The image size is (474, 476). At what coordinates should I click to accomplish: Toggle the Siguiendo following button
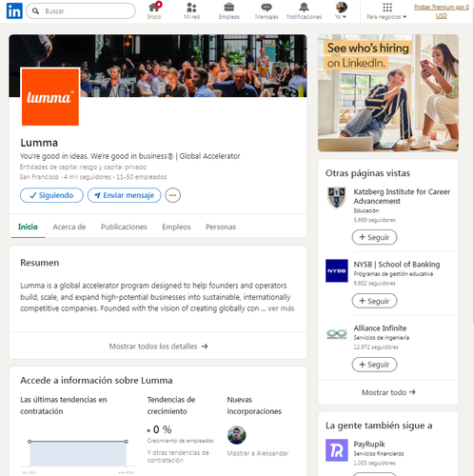click(51, 195)
